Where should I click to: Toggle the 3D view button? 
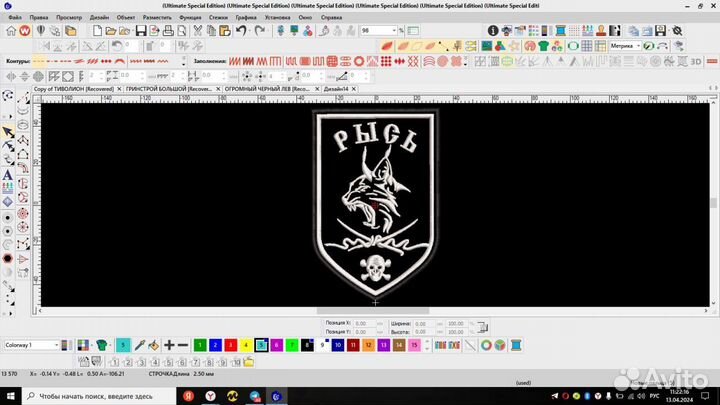(697, 61)
